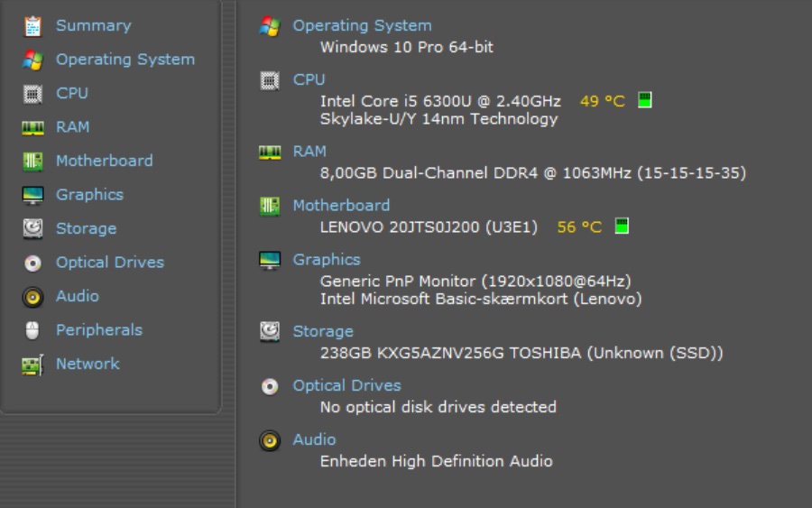Switch to the Network section label
The height and width of the screenshot is (508, 812).
88,364
